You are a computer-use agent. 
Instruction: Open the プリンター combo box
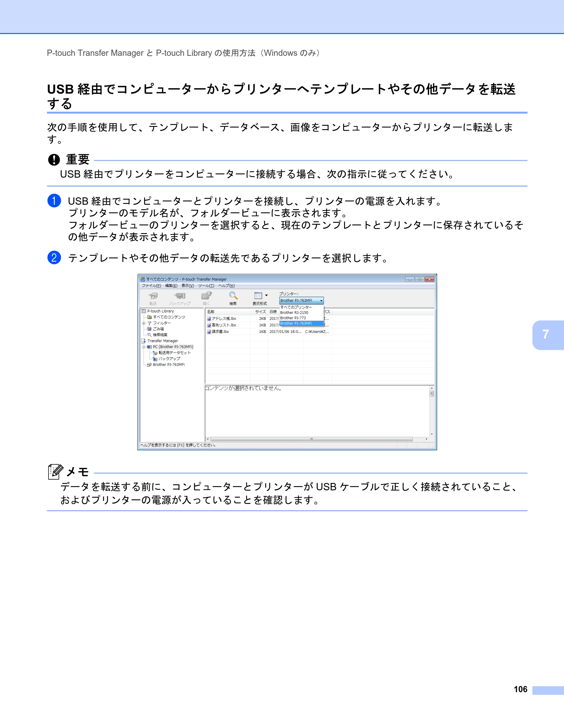[x=301, y=301]
